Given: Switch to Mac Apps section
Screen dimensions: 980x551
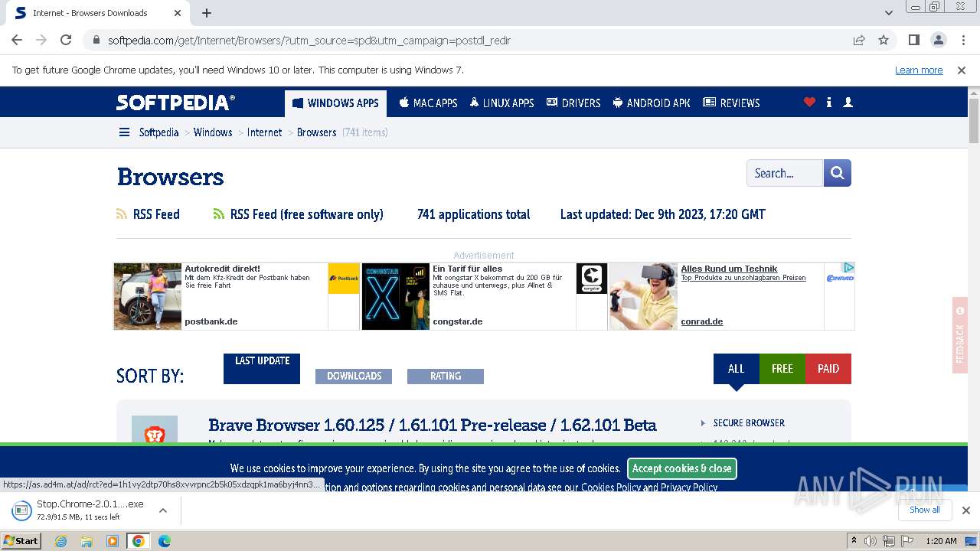Looking at the screenshot, I should pyautogui.click(x=428, y=103).
